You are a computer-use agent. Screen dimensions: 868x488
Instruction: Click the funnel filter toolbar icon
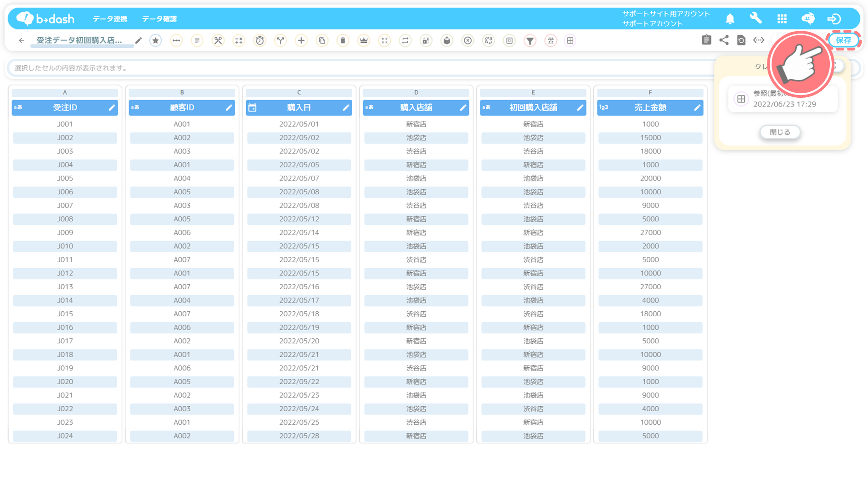530,40
